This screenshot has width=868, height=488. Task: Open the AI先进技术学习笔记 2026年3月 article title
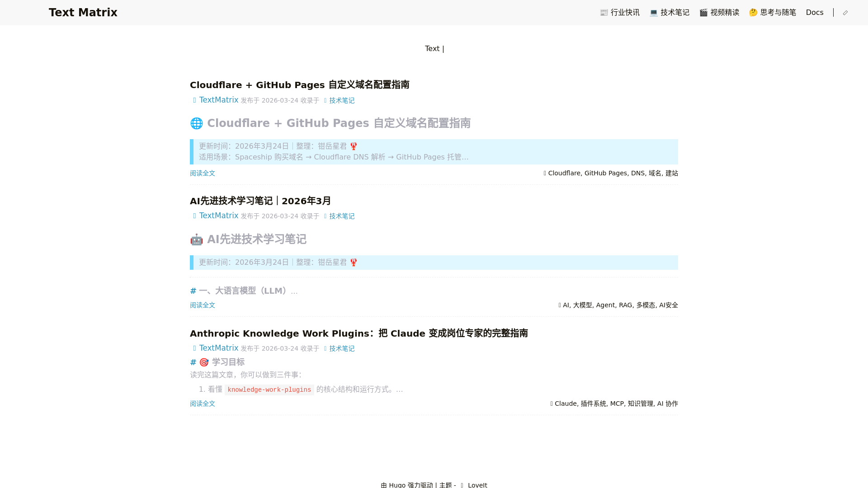tap(260, 201)
